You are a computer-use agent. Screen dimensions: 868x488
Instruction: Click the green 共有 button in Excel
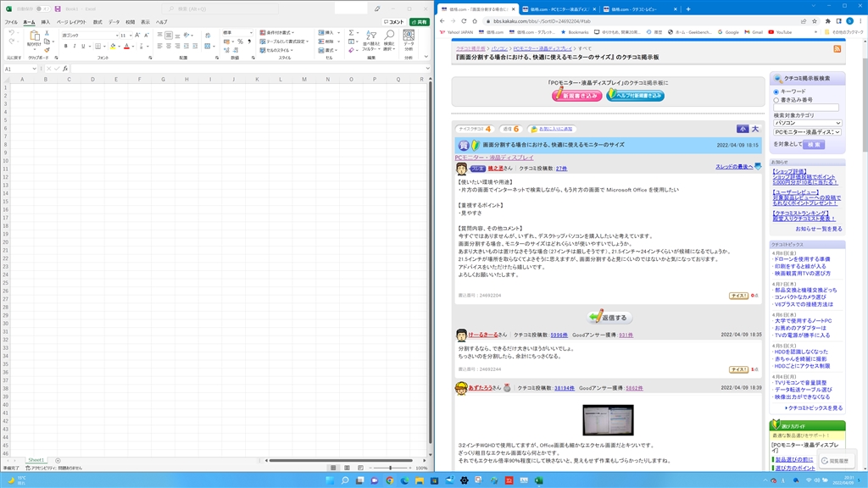pos(420,22)
